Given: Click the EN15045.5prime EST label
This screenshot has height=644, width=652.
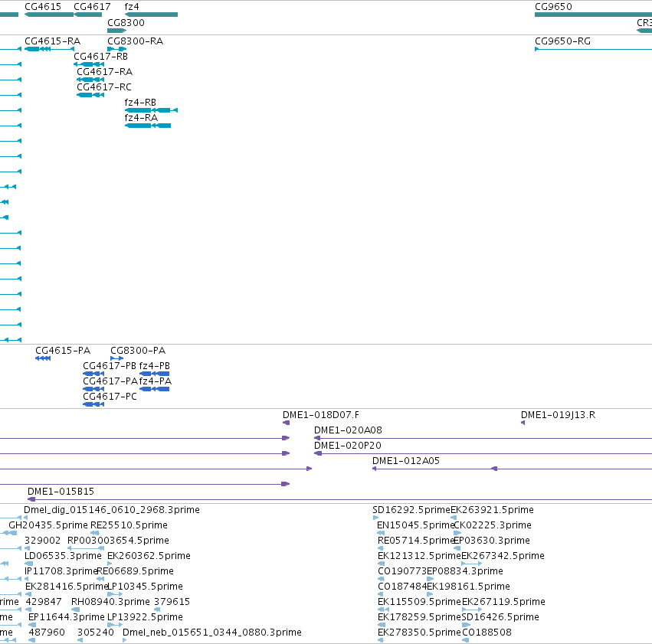Looking at the screenshot, I should point(415,525).
